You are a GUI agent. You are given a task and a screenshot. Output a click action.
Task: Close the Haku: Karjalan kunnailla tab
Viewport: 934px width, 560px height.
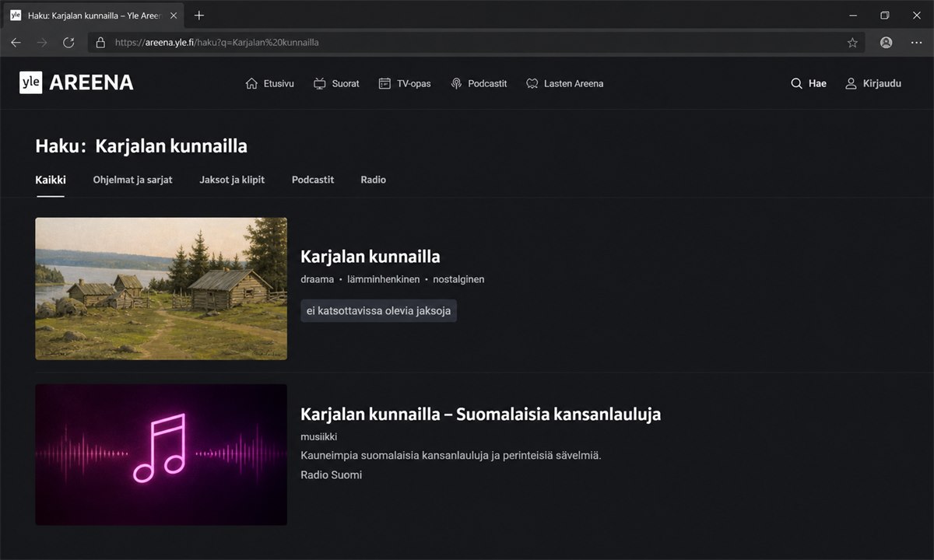pyautogui.click(x=174, y=15)
